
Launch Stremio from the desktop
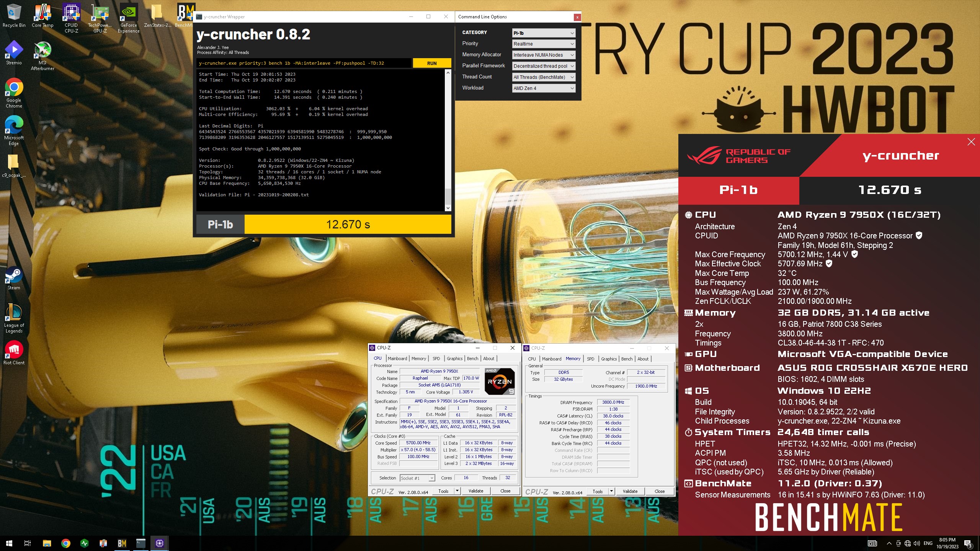click(14, 53)
